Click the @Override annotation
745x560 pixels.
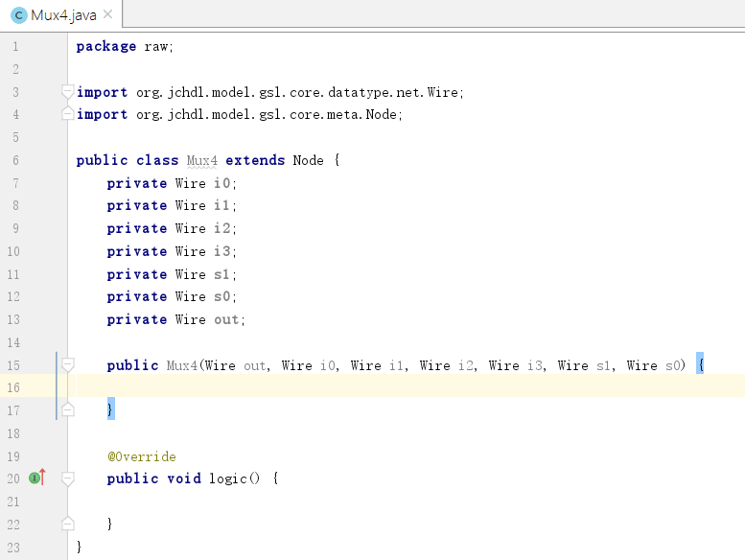pos(141,456)
